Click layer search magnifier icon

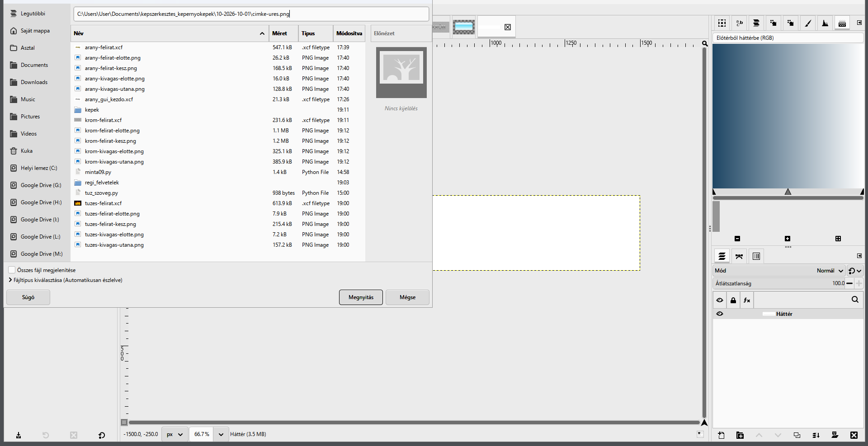(855, 300)
